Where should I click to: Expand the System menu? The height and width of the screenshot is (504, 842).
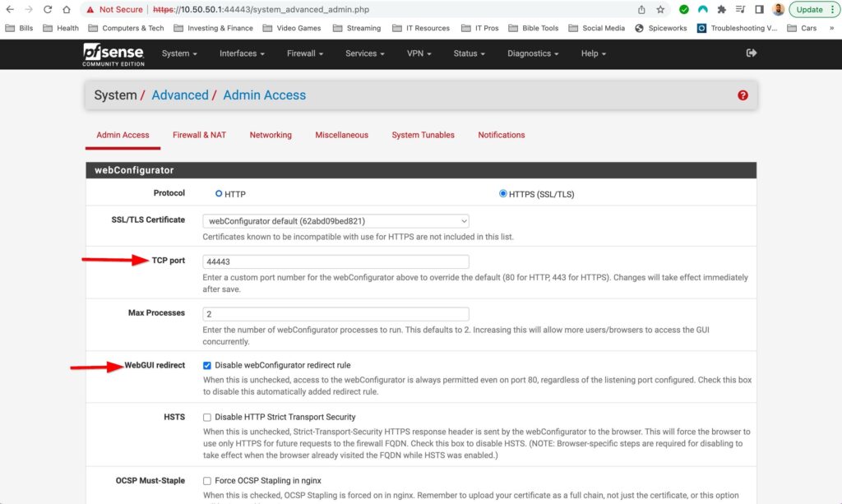coord(179,53)
